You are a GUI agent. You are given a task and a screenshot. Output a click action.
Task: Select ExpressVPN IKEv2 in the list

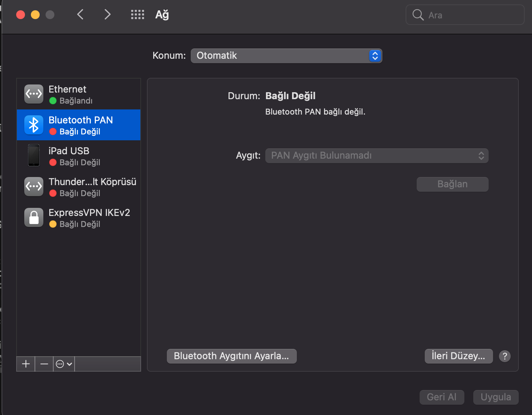(x=89, y=217)
